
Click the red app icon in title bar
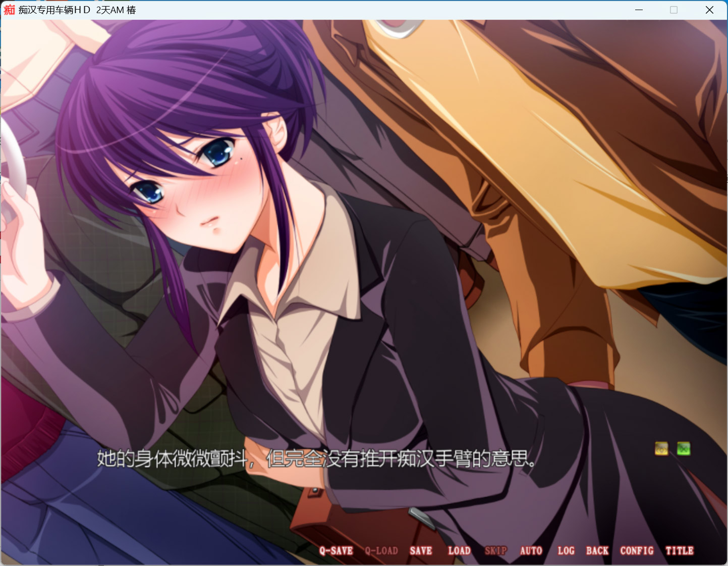point(9,10)
